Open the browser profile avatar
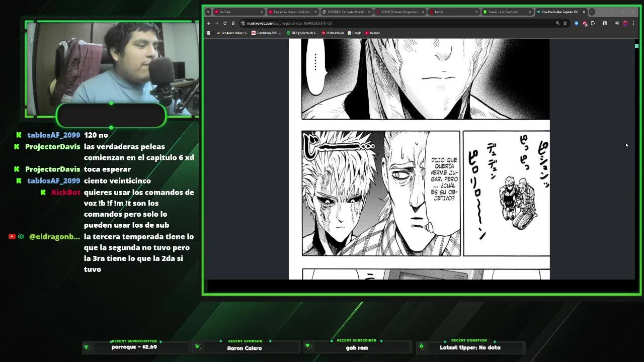This screenshot has width=644, height=362. click(x=625, y=23)
